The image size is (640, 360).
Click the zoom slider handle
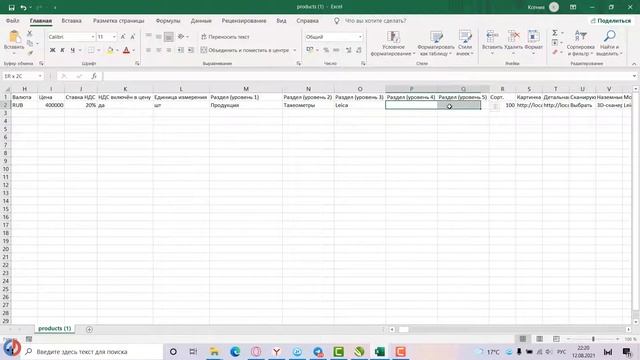[593, 339]
